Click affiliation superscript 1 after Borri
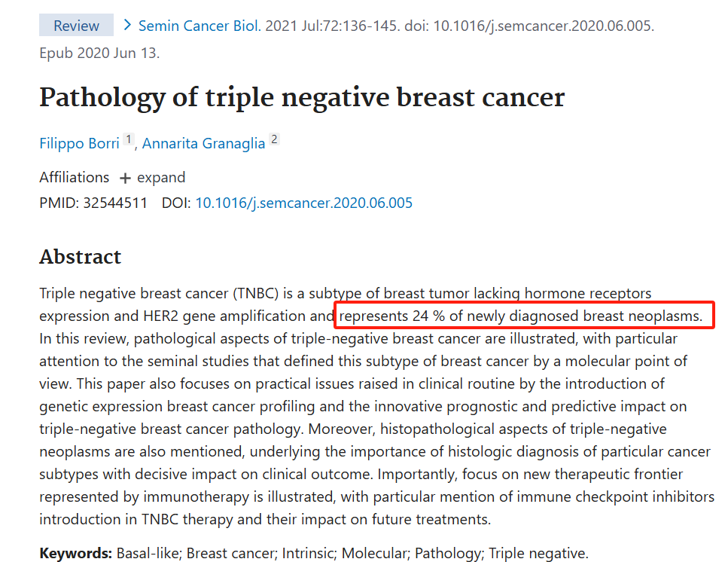 129,139
